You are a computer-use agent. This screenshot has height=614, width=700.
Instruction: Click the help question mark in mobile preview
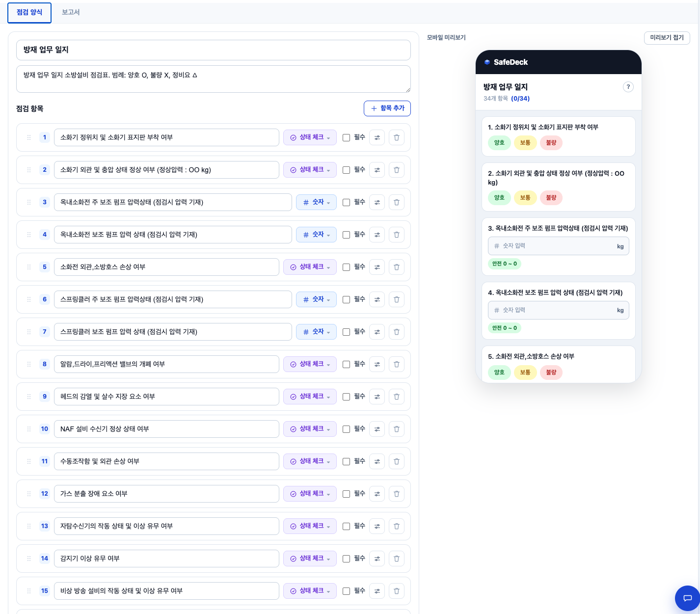[628, 87]
